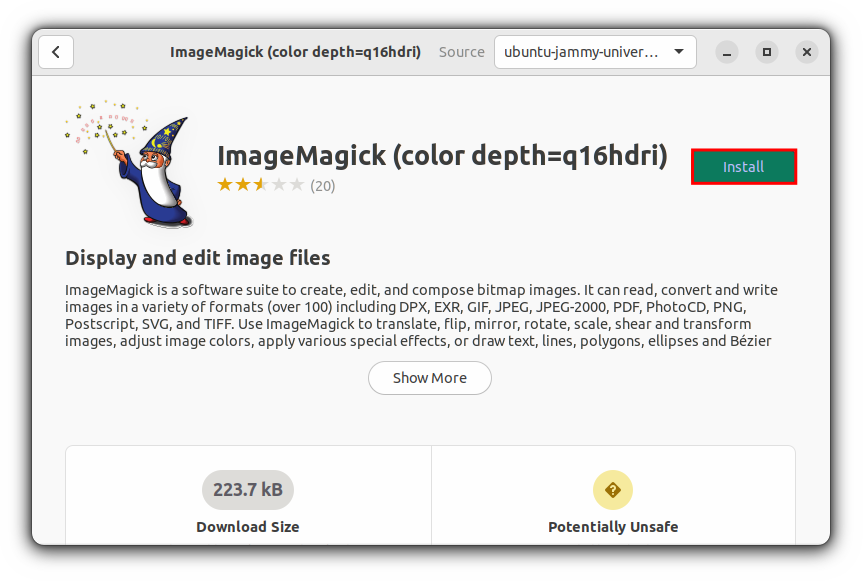Install ImageMagick
Image resolution: width=863 pixels, height=581 pixels.
744,167
